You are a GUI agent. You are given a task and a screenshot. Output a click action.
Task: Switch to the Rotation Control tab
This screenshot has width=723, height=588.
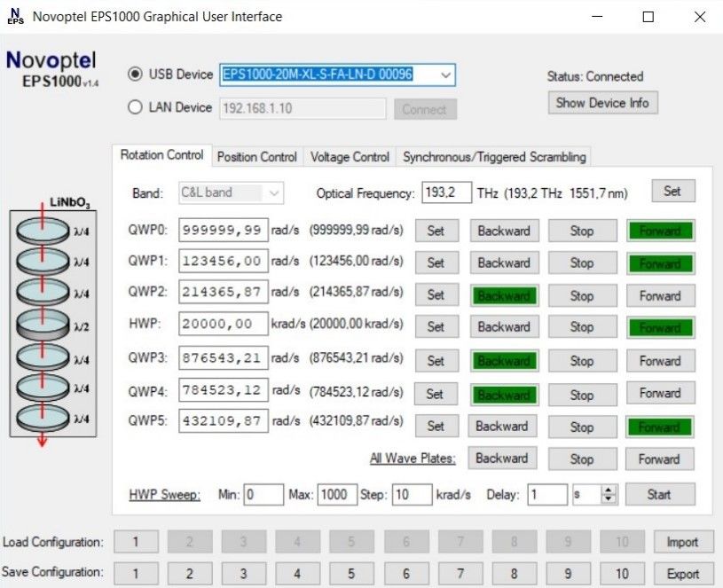[x=161, y=155]
